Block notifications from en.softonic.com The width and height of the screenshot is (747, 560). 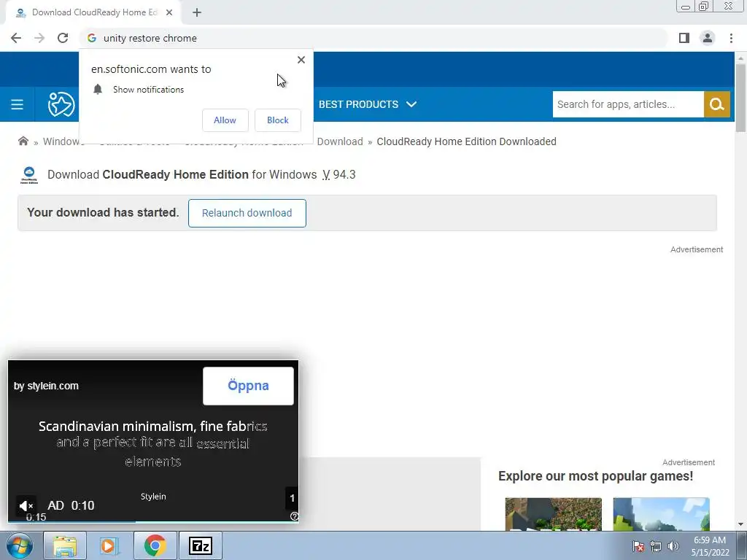[278, 120]
